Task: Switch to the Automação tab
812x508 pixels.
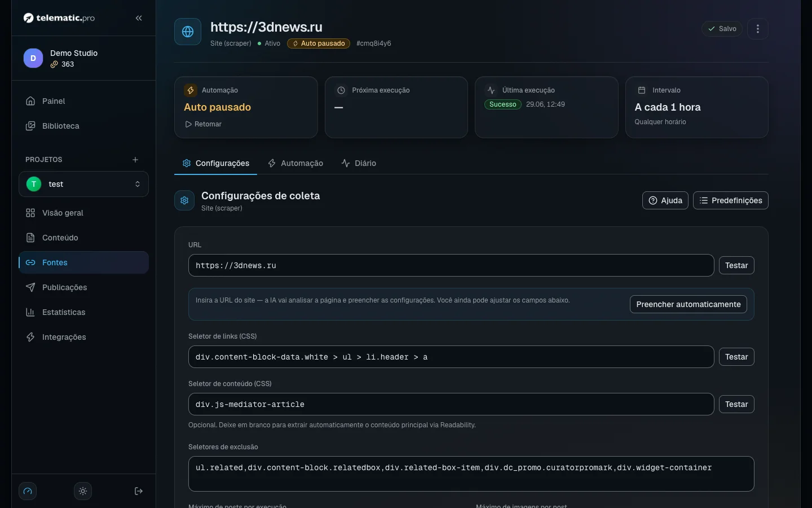Action: point(295,163)
